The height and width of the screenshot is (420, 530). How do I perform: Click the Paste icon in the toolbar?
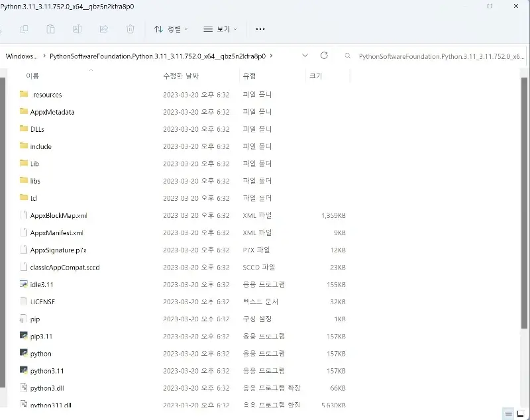(50, 29)
